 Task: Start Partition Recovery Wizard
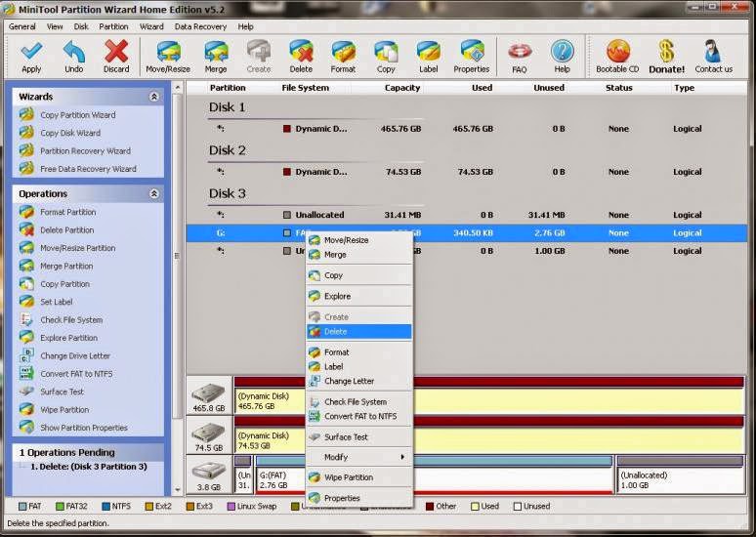click(x=85, y=151)
